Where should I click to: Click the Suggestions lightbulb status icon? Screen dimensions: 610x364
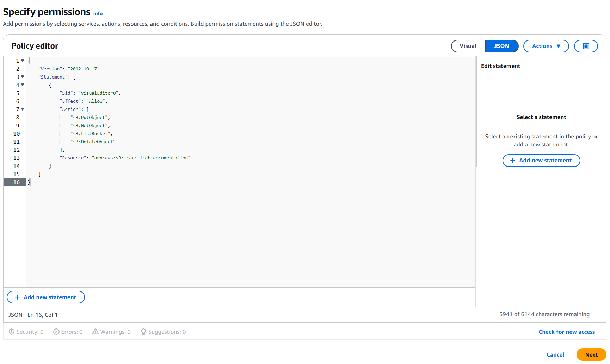click(143, 332)
